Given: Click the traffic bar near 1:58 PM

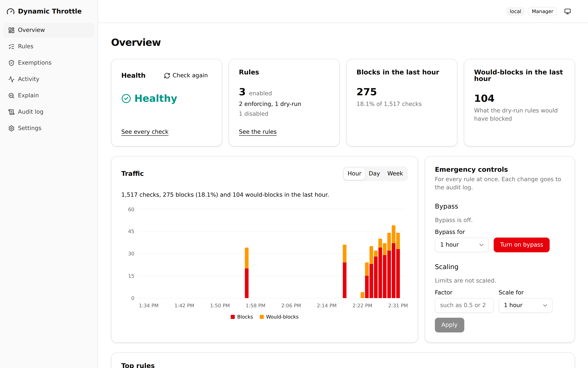Looking at the screenshot, I should [x=247, y=273].
